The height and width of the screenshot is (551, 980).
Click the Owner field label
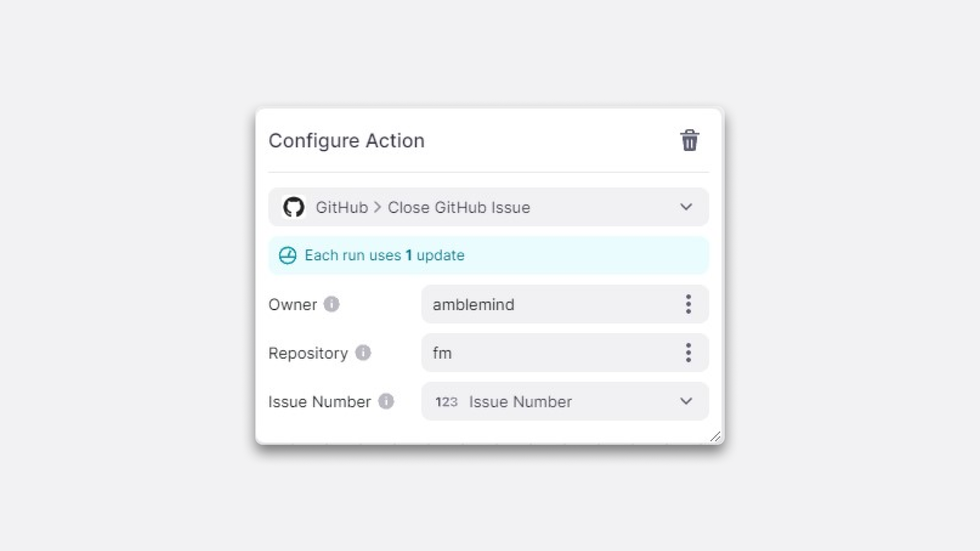click(x=292, y=305)
